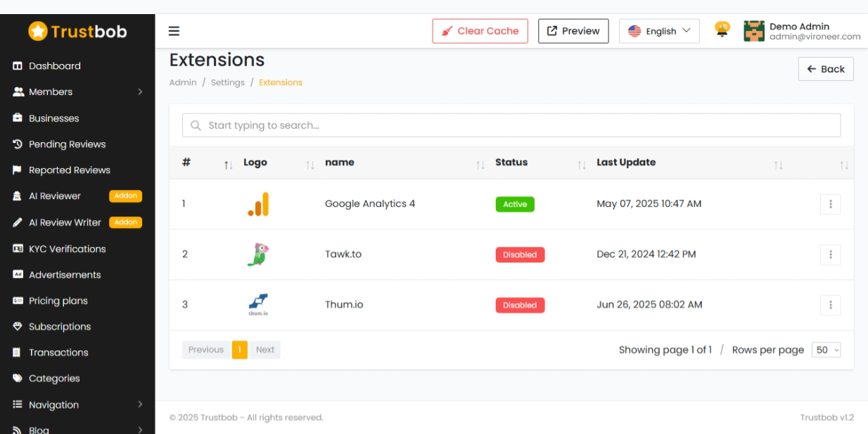Click the Disabled badge for Thum.io
The height and width of the screenshot is (434, 868).
520,305
